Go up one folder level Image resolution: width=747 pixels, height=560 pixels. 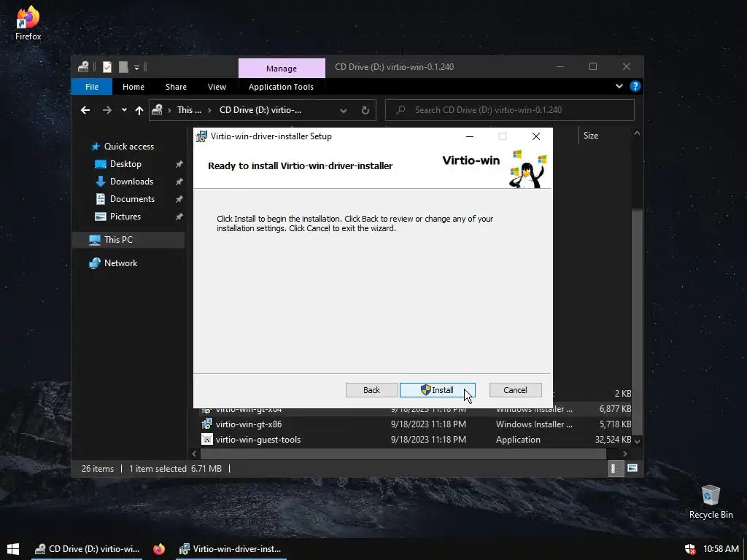pyautogui.click(x=139, y=110)
